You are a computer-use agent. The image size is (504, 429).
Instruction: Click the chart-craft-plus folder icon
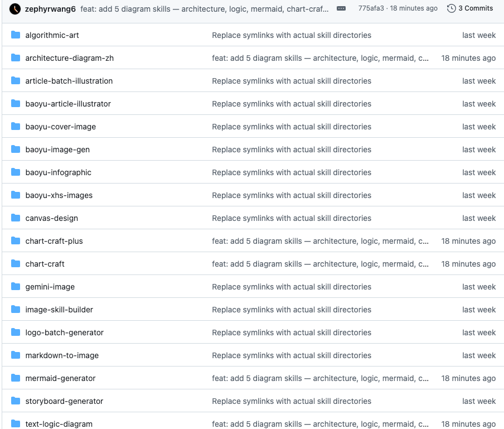16,241
